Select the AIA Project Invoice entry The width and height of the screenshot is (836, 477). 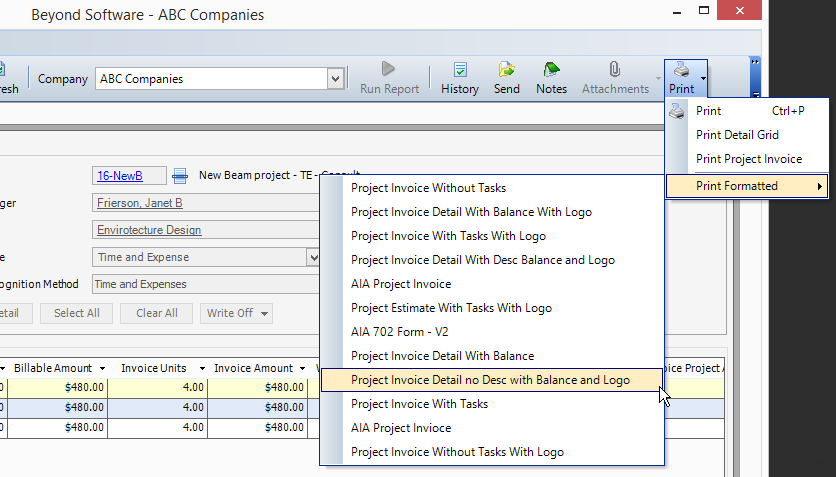[x=492, y=284]
